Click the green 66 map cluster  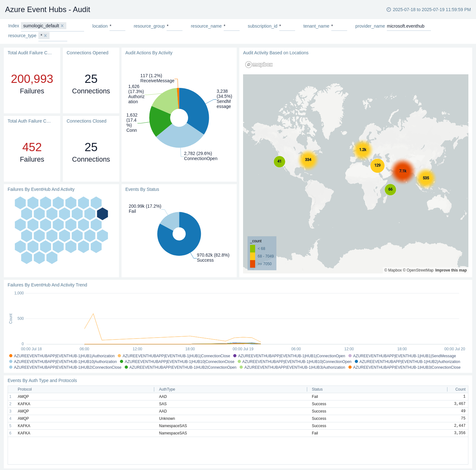pyautogui.click(x=390, y=190)
